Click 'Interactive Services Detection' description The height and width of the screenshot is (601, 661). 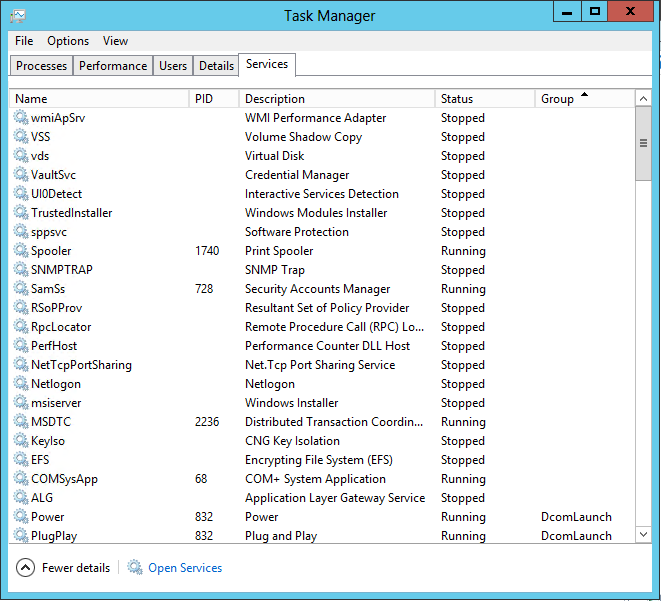tap(322, 193)
